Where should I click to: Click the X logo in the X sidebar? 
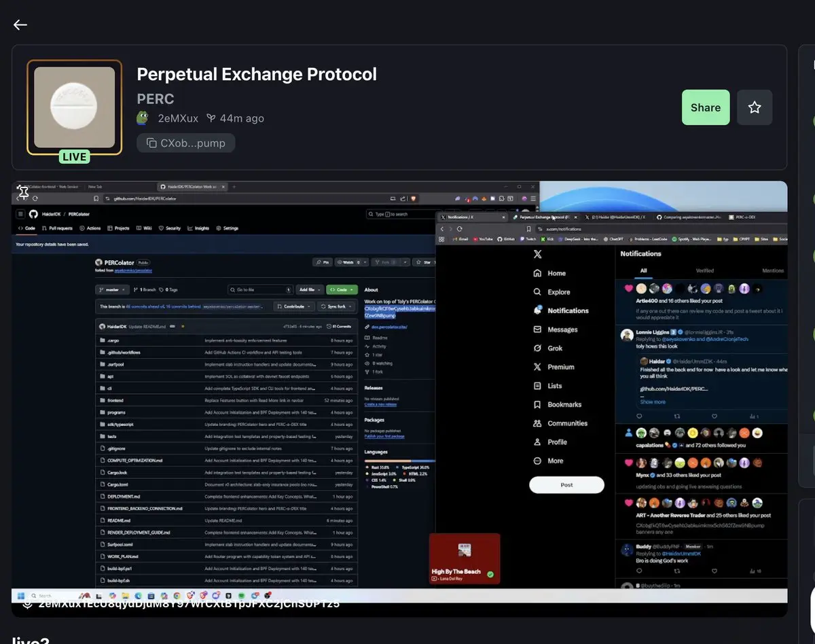(x=538, y=254)
